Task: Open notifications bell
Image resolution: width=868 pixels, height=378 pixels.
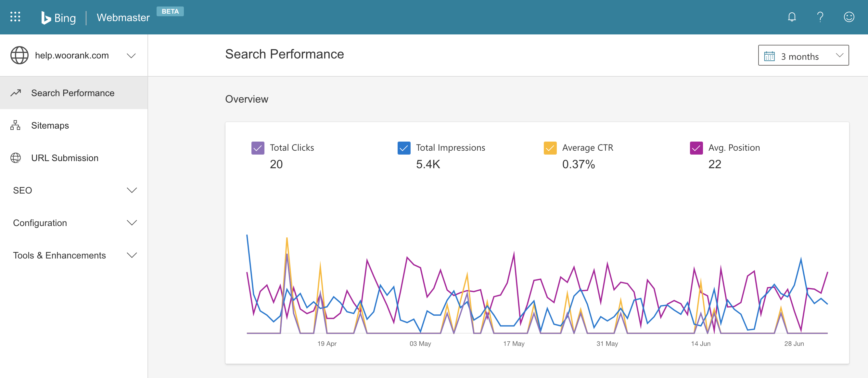Action: tap(792, 17)
